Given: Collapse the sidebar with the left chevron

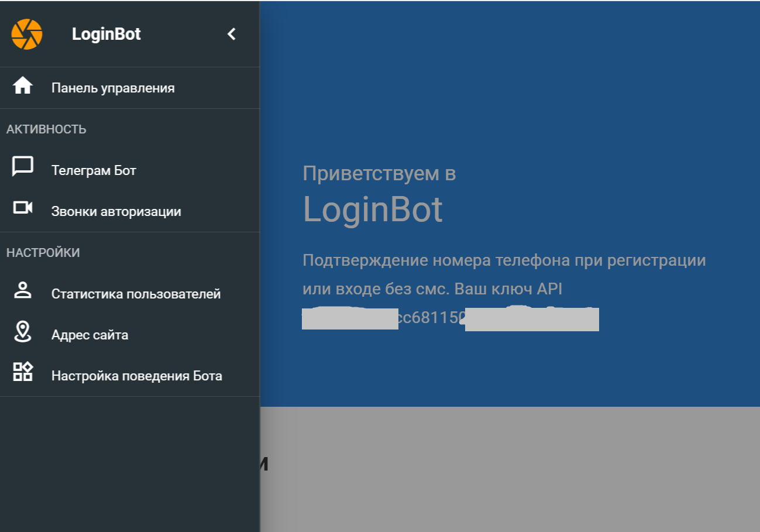Looking at the screenshot, I should coord(232,34).
